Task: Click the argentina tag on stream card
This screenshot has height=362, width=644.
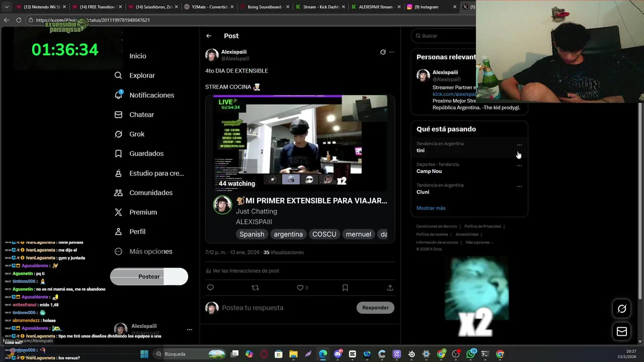Action: click(x=288, y=234)
